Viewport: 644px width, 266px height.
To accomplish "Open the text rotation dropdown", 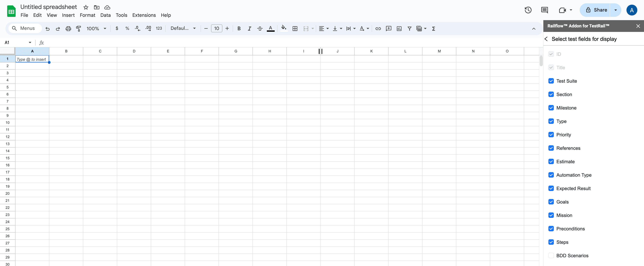I will point(364,29).
